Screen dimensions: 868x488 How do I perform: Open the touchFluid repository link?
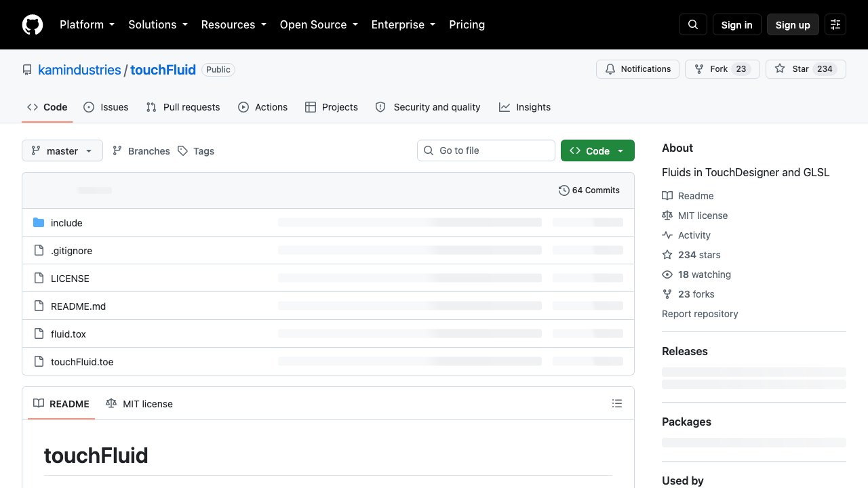point(163,70)
